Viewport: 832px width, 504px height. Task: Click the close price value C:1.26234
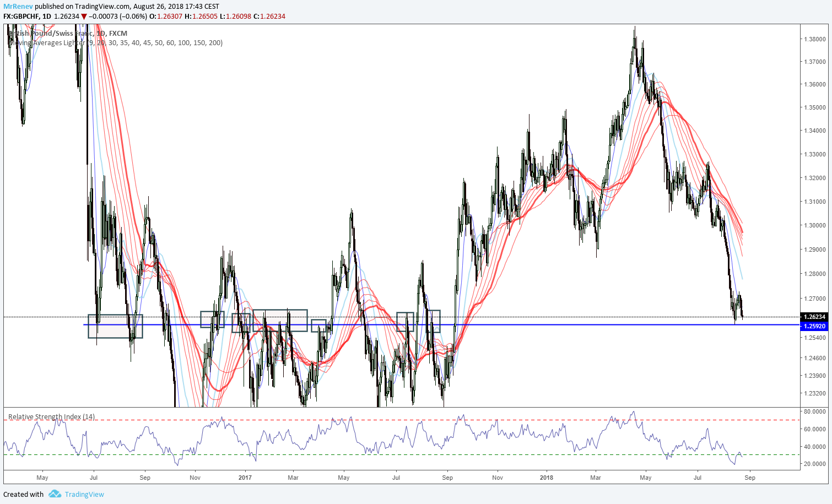tap(269, 16)
